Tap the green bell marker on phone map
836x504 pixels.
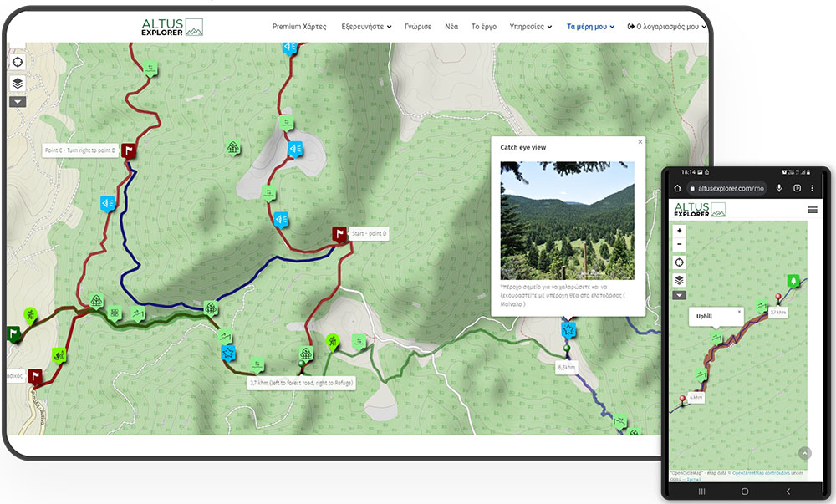click(793, 281)
